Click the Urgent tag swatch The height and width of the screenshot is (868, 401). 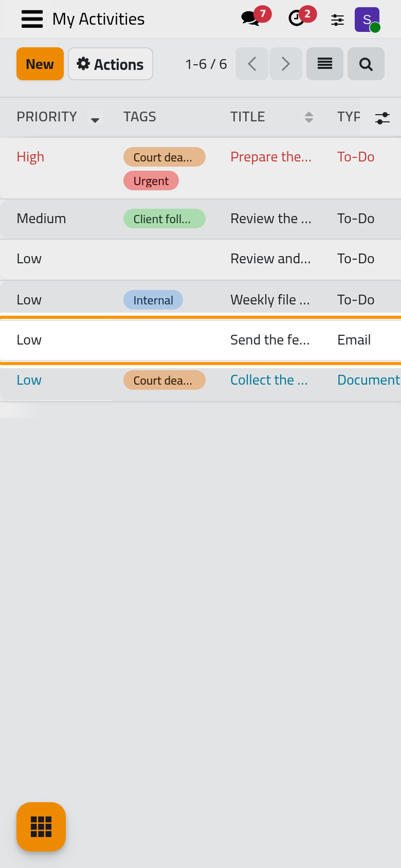click(151, 181)
